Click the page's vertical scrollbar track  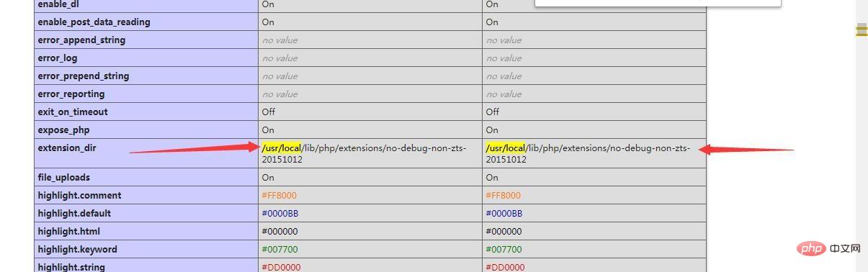(x=862, y=136)
